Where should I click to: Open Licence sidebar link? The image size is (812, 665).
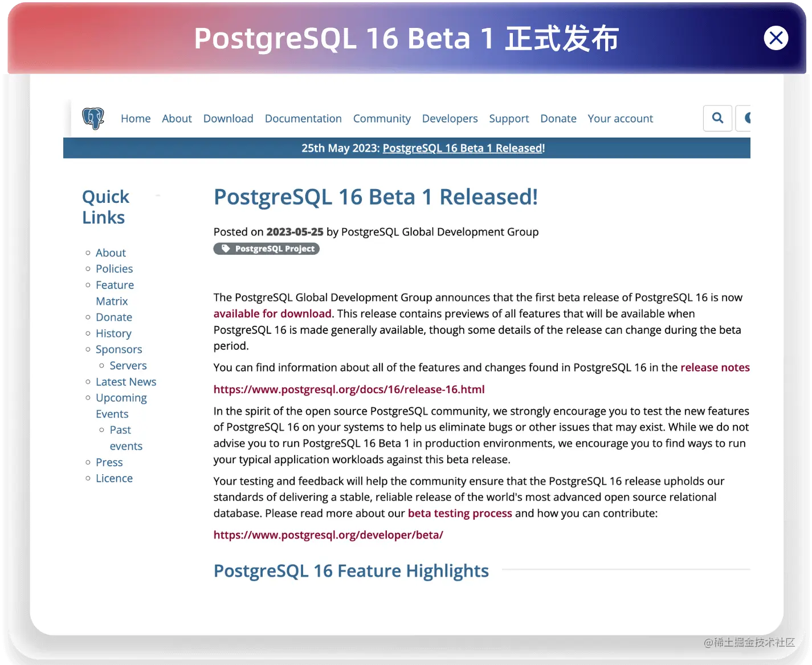click(114, 479)
